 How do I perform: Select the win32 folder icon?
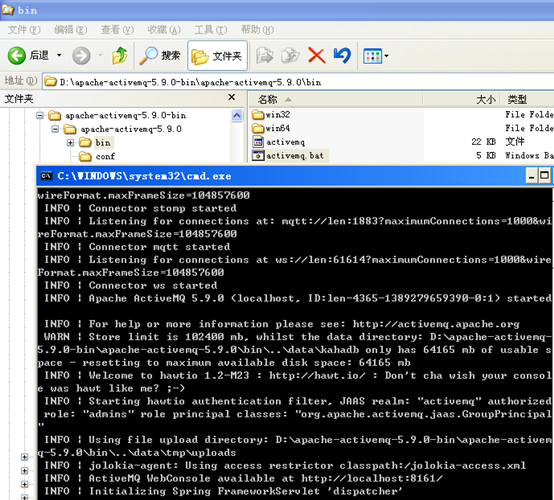pos(258,114)
